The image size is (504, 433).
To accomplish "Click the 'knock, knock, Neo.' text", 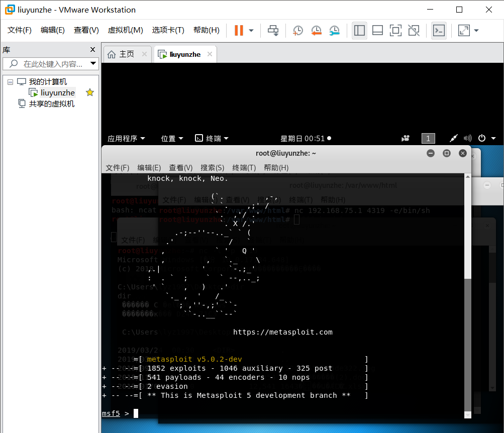I will click(188, 179).
